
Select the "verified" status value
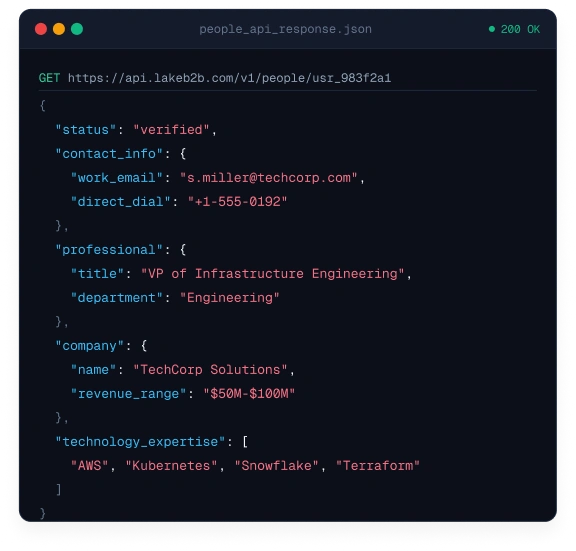[172, 130]
